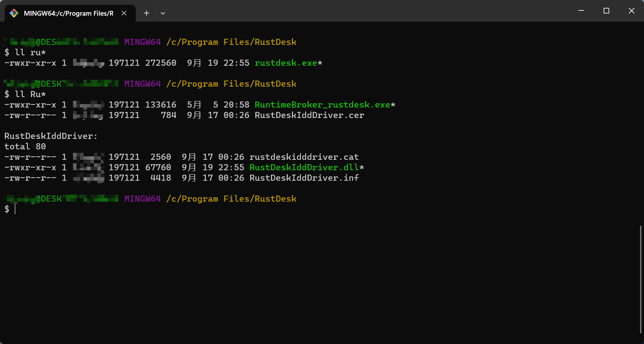Screen dimensions: 644x344
Task: Select the rustdesk.exe filename in the output
Action: (x=287, y=63)
